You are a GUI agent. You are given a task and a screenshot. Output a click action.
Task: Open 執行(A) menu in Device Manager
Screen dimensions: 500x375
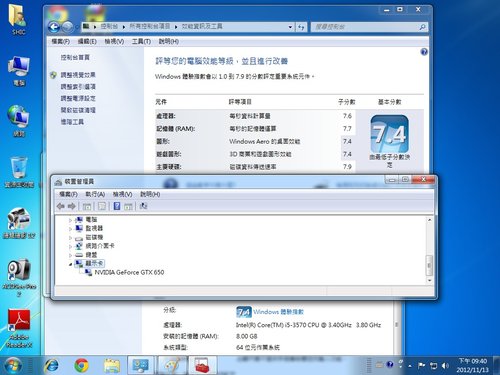(95, 194)
